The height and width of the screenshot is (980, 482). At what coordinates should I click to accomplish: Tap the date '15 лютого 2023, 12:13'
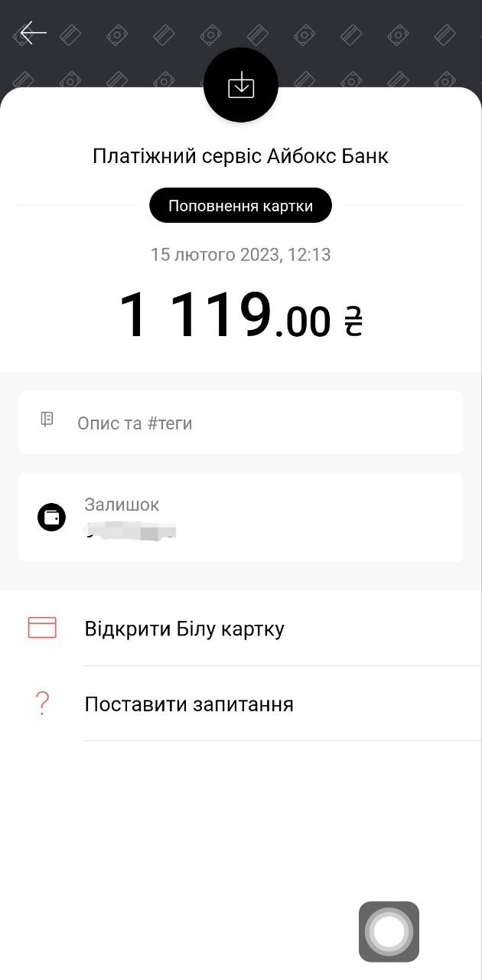(x=241, y=254)
